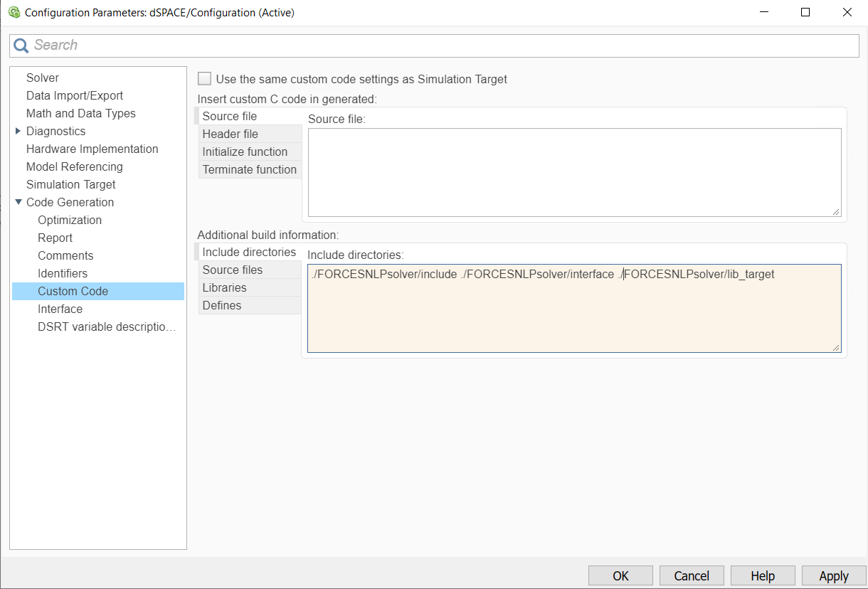Image resolution: width=868 pixels, height=589 pixels.
Task: Select Solver in the category tree
Action: (43, 78)
